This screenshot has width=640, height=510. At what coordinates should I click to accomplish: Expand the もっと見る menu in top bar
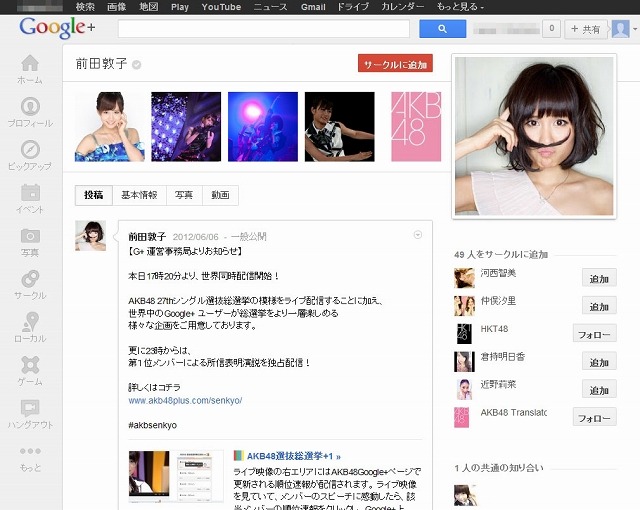(x=460, y=7)
